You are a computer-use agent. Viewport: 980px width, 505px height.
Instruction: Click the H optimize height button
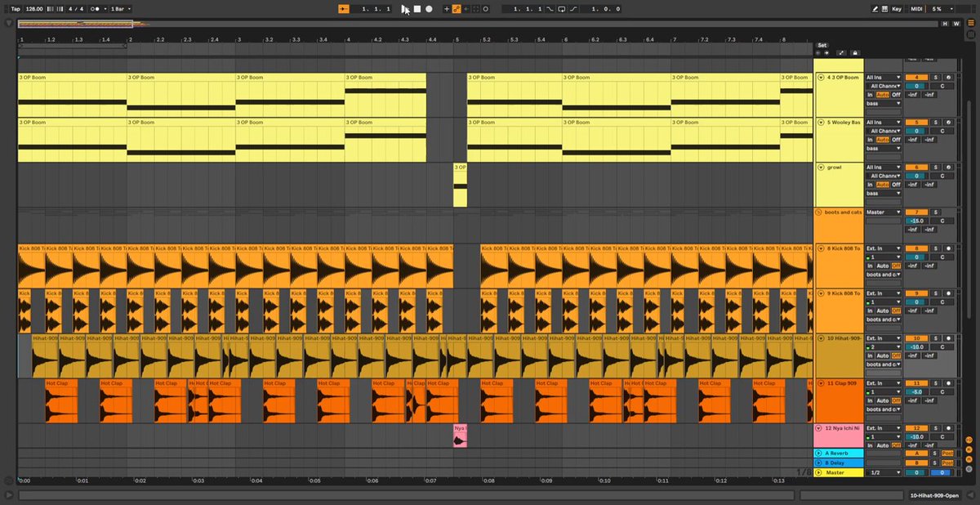tap(946, 24)
